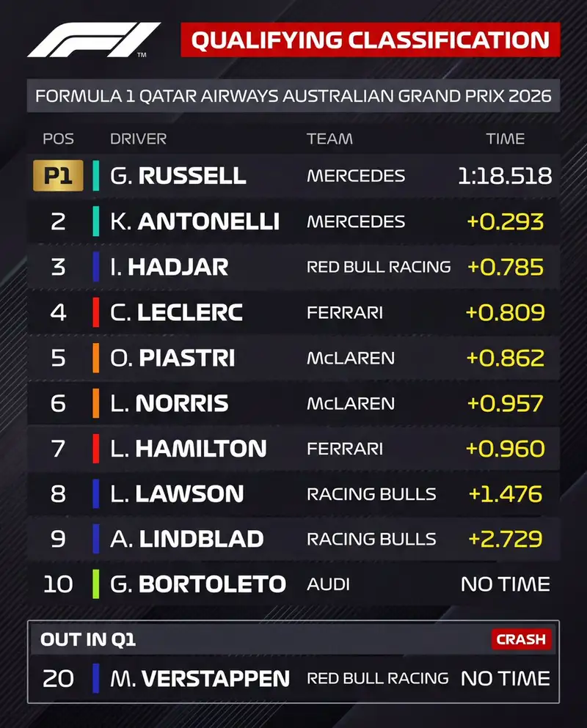Click pole time 1:18.518
Image resolution: width=587 pixels, height=728 pixels.
click(505, 176)
